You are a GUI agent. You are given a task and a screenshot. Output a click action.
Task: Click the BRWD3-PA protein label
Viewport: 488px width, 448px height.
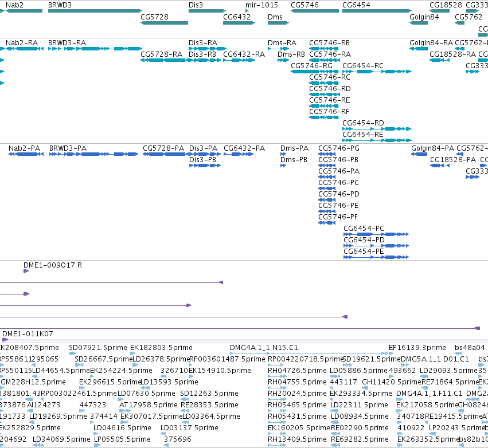click(68, 148)
